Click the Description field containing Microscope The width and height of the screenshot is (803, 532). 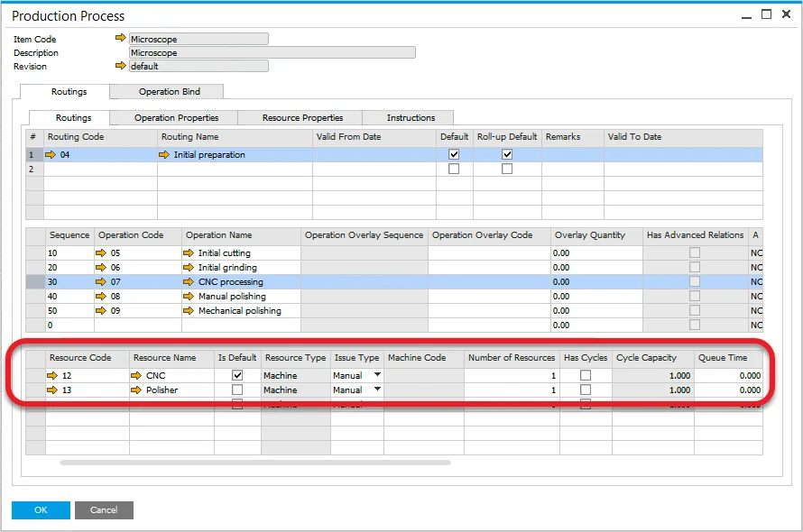pyautogui.click(x=272, y=52)
